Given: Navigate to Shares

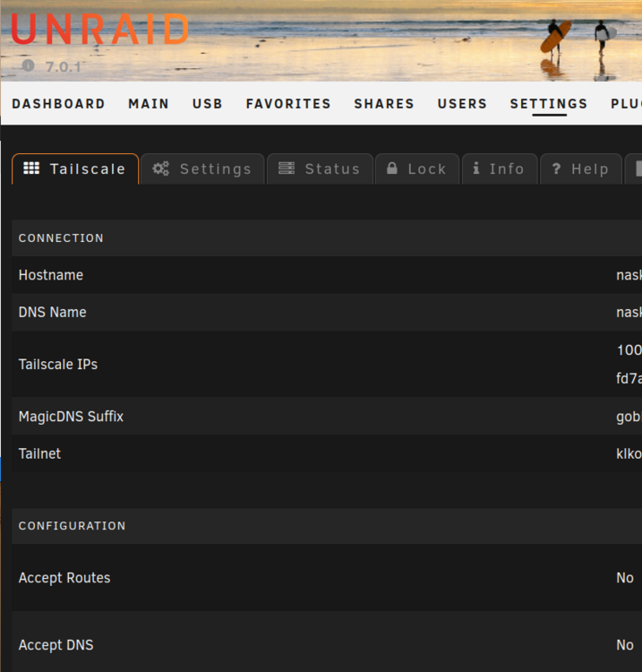Looking at the screenshot, I should [x=384, y=104].
